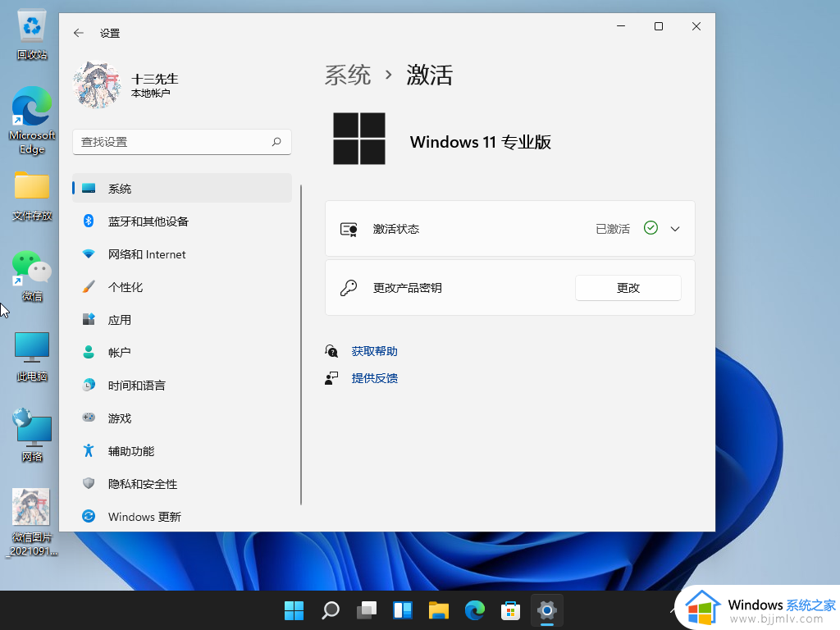The width and height of the screenshot is (840, 630).
Task: Open 隐私和安全性 settings
Action: (x=181, y=484)
